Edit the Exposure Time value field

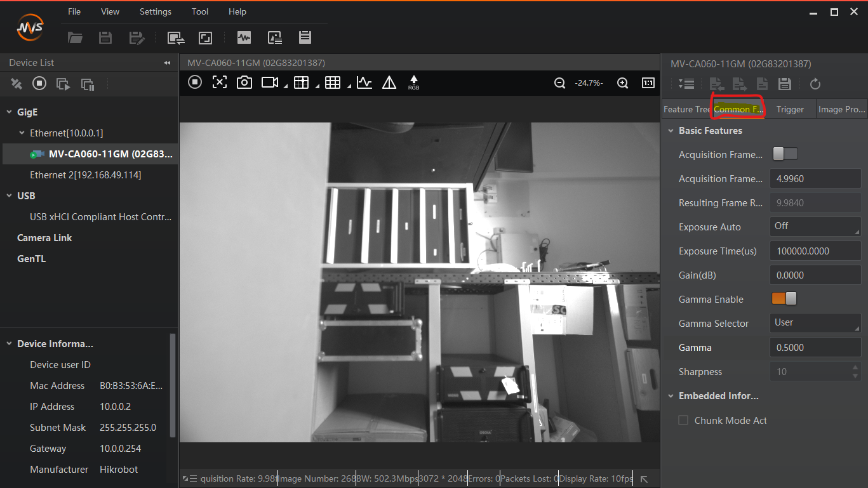tap(815, 251)
